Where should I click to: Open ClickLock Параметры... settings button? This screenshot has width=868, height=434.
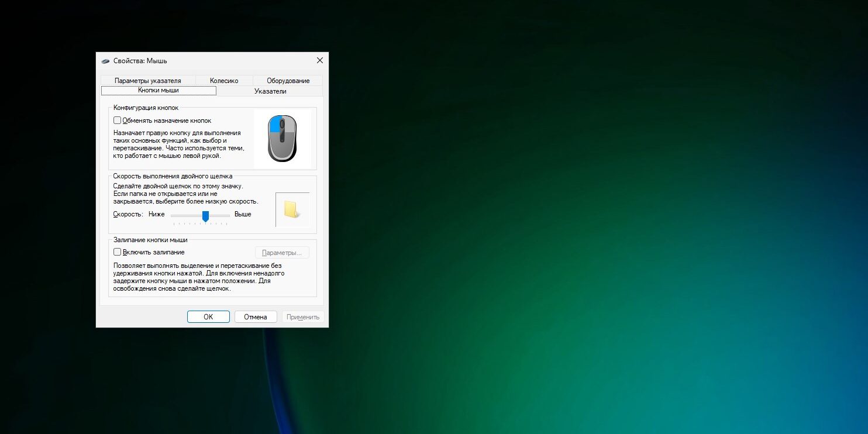click(282, 253)
